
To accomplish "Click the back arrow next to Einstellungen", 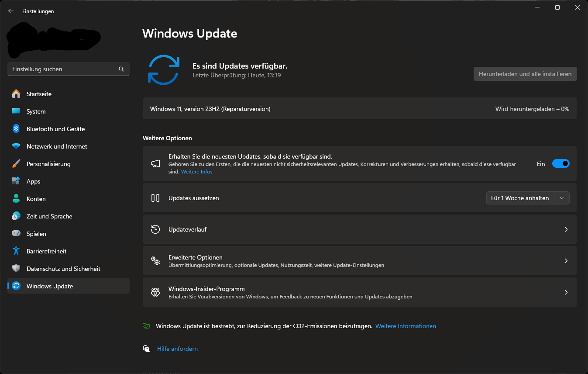I will pos(11,11).
